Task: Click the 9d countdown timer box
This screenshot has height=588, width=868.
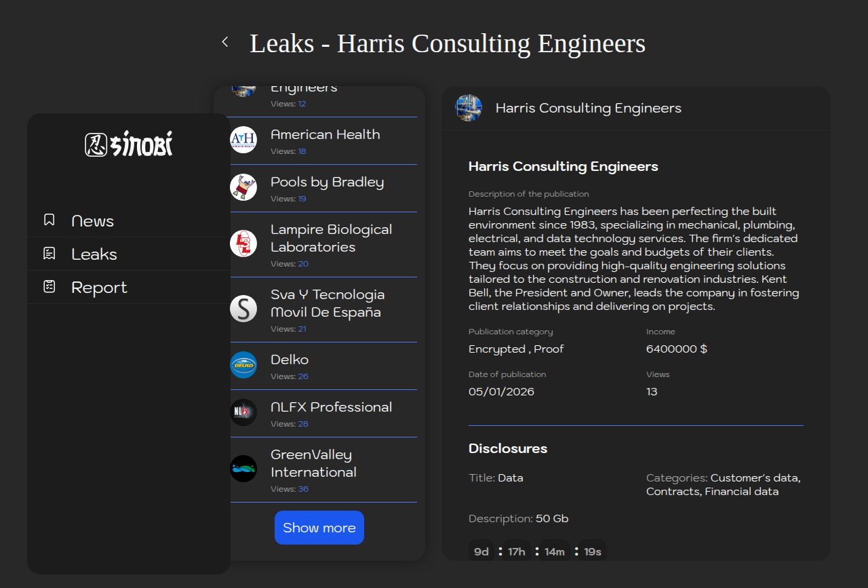Action: (x=481, y=551)
